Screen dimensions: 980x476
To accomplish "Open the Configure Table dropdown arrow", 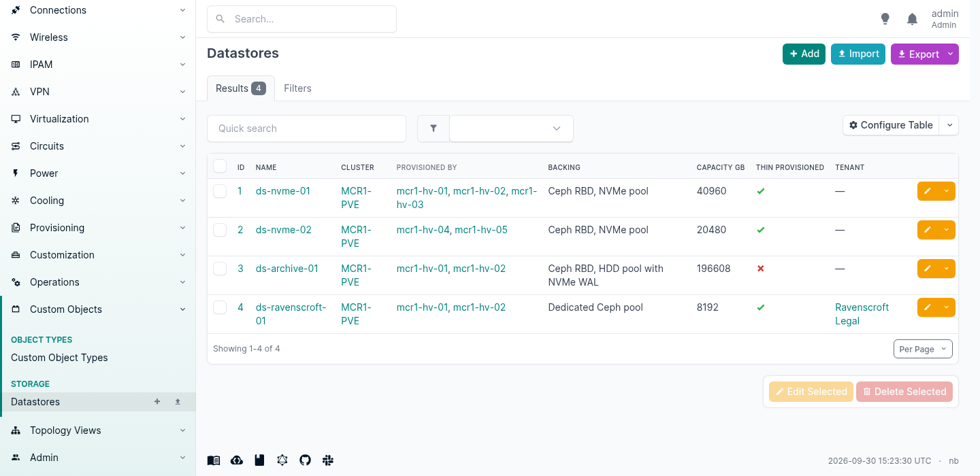I will tap(950, 125).
